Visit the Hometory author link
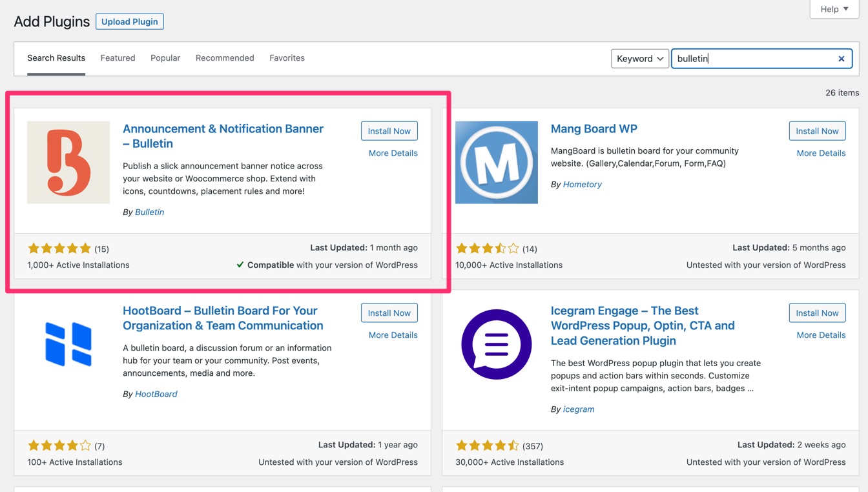The height and width of the screenshot is (492, 868). (x=582, y=184)
